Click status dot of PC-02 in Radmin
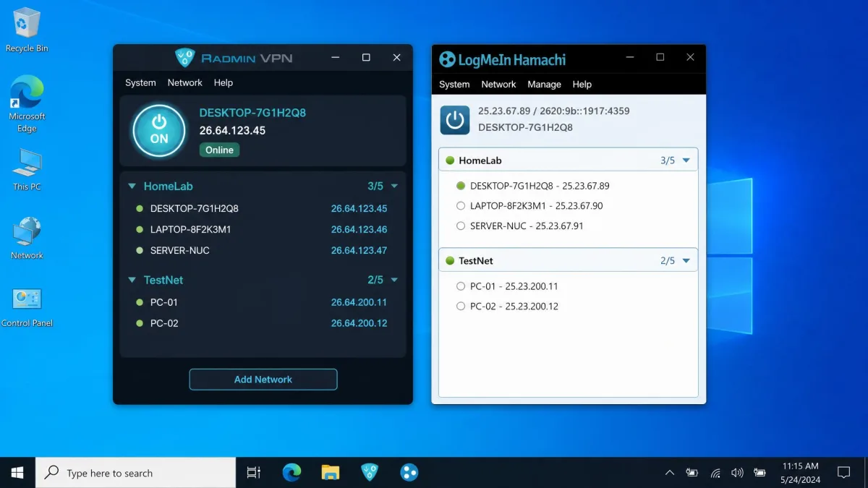The height and width of the screenshot is (488, 868). tap(140, 323)
